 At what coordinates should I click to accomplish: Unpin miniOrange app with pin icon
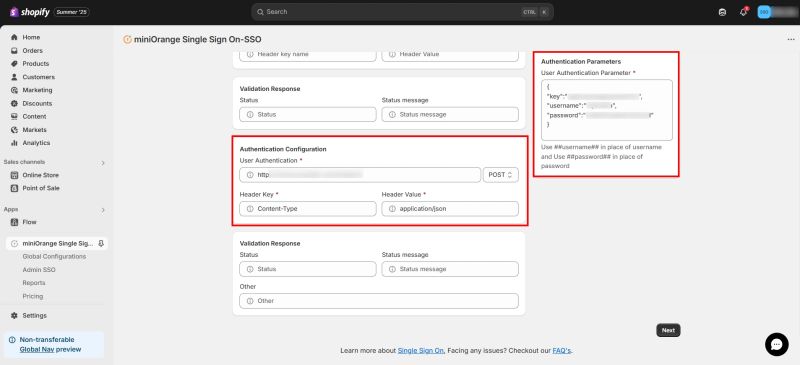click(101, 244)
